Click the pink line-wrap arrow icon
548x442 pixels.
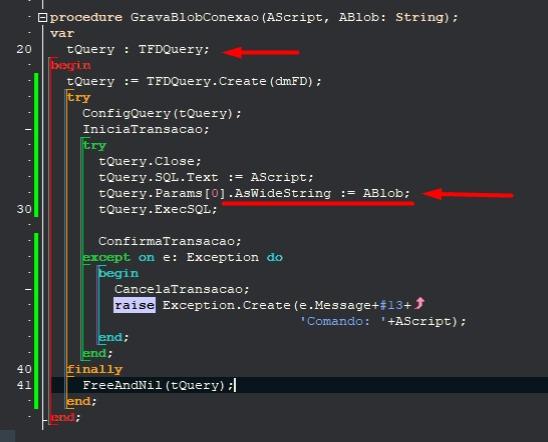(419, 303)
